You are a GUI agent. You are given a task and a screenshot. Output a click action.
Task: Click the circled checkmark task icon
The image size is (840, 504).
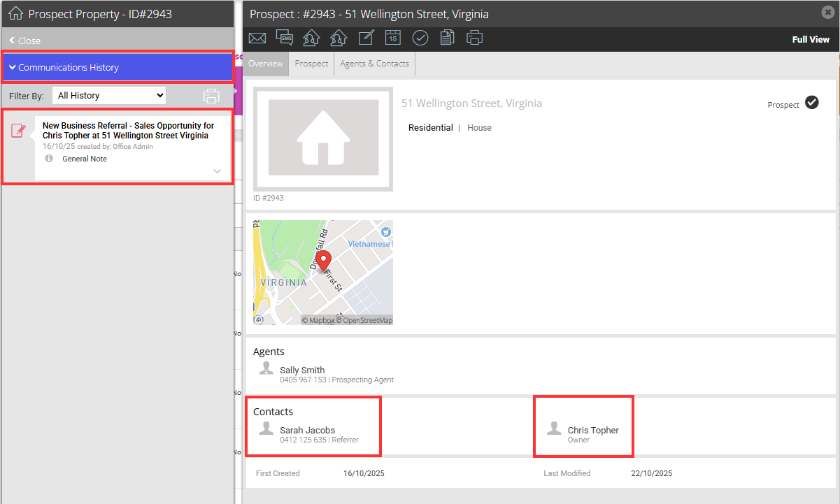[x=420, y=38]
